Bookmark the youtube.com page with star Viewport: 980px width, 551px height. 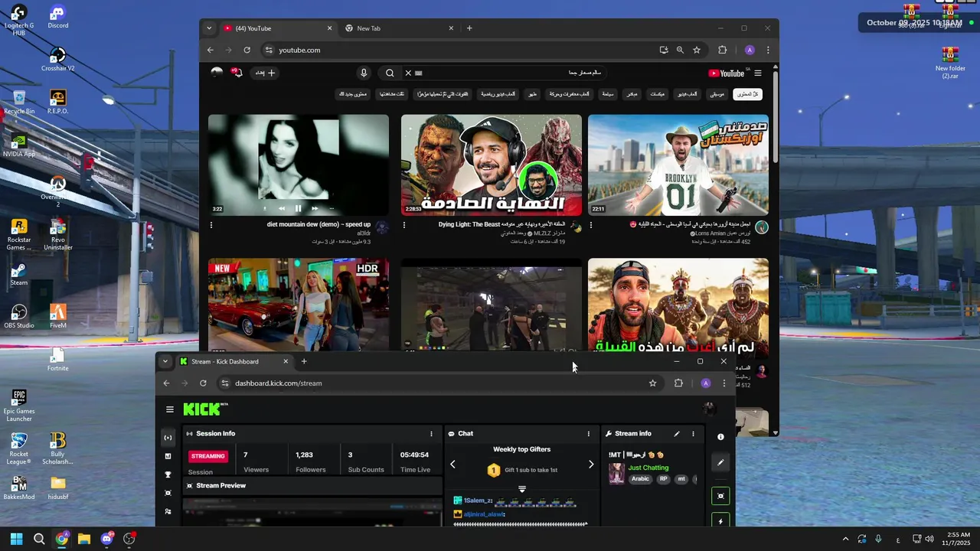[697, 50]
